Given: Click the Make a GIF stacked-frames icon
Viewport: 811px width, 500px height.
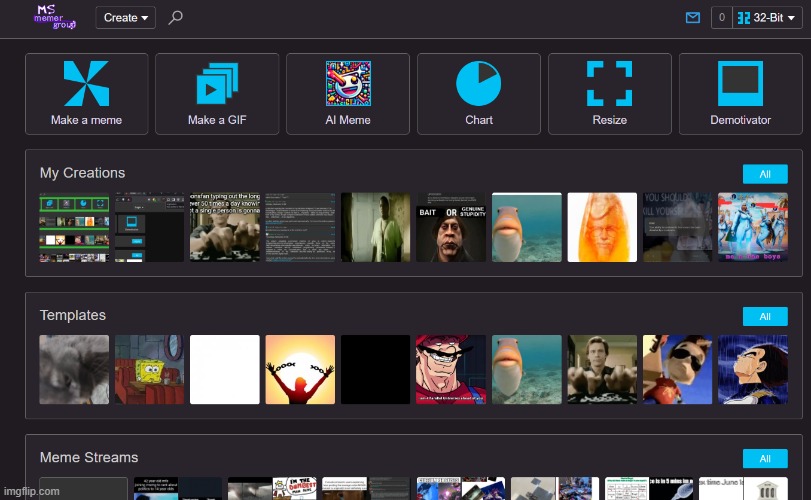Looking at the screenshot, I should (x=217, y=83).
